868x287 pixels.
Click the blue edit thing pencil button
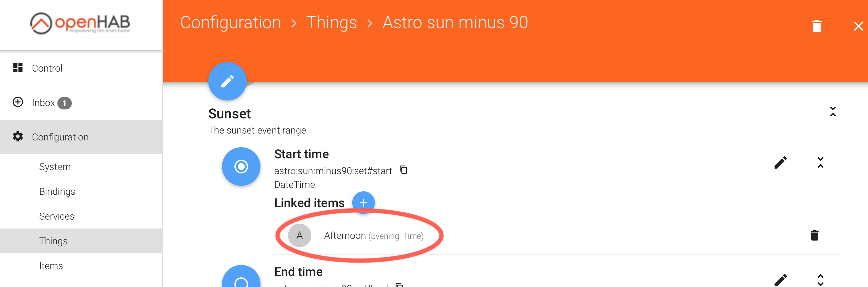[227, 81]
